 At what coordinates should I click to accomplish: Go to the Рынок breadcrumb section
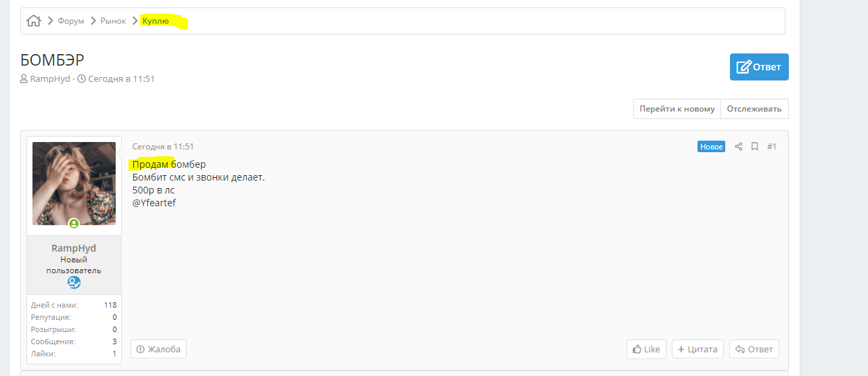point(113,21)
